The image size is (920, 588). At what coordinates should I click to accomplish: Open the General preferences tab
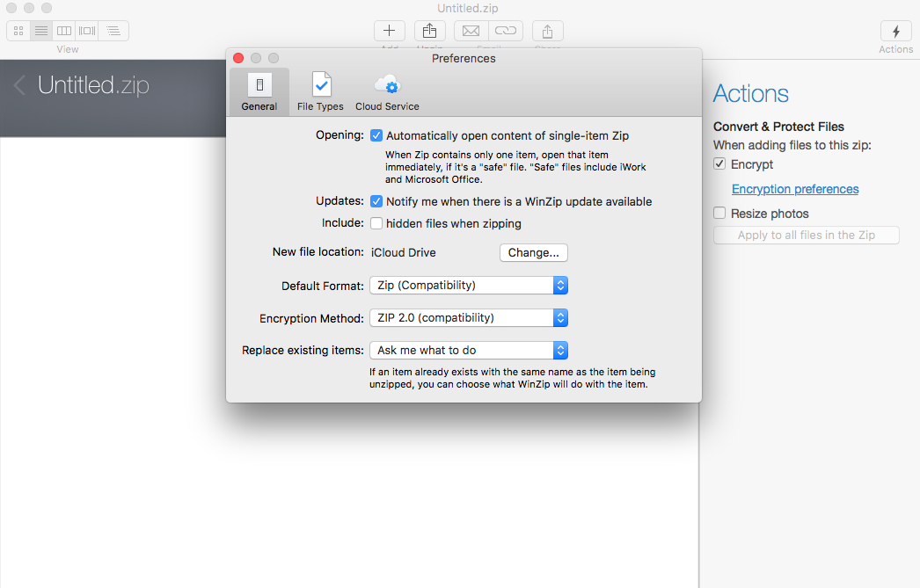click(259, 92)
